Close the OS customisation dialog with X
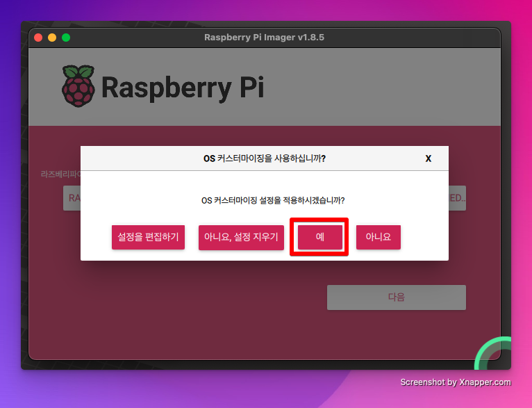Viewport: 532px width, 408px height. click(x=429, y=158)
